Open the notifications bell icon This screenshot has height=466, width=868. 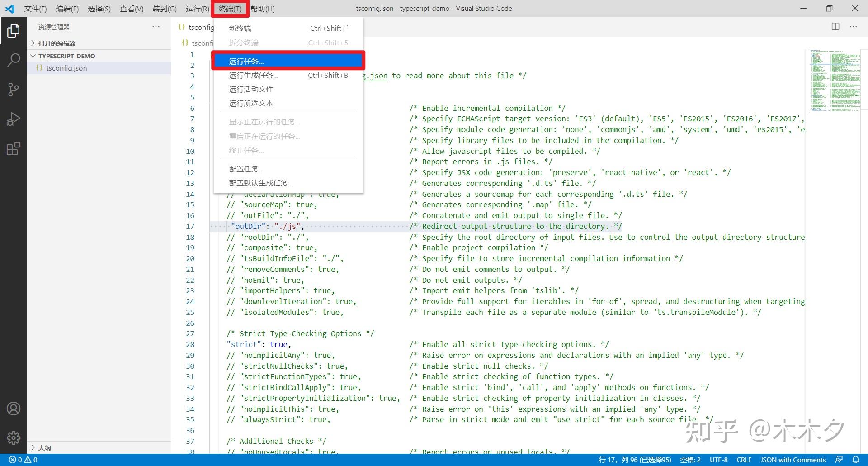click(855, 460)
